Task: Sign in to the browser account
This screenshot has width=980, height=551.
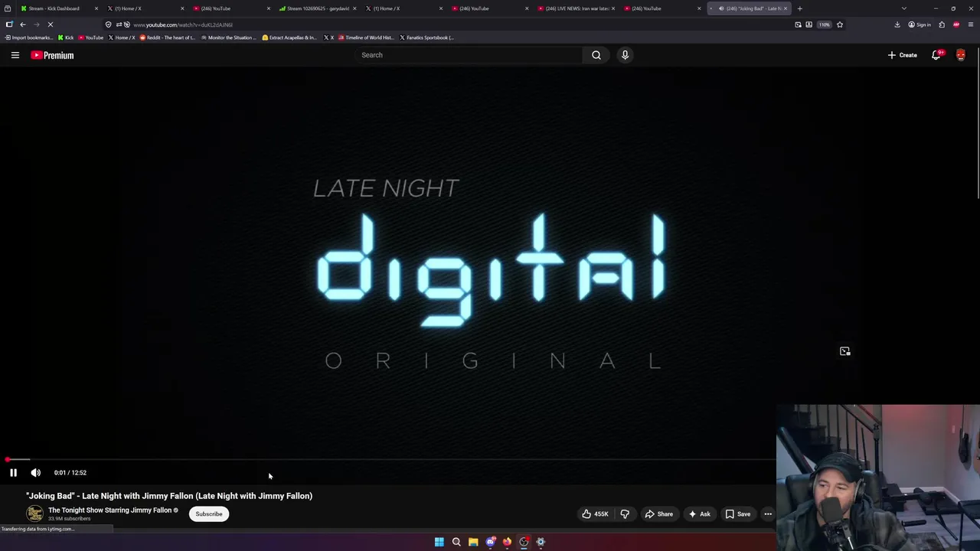Action: click(x=920, y=24)
